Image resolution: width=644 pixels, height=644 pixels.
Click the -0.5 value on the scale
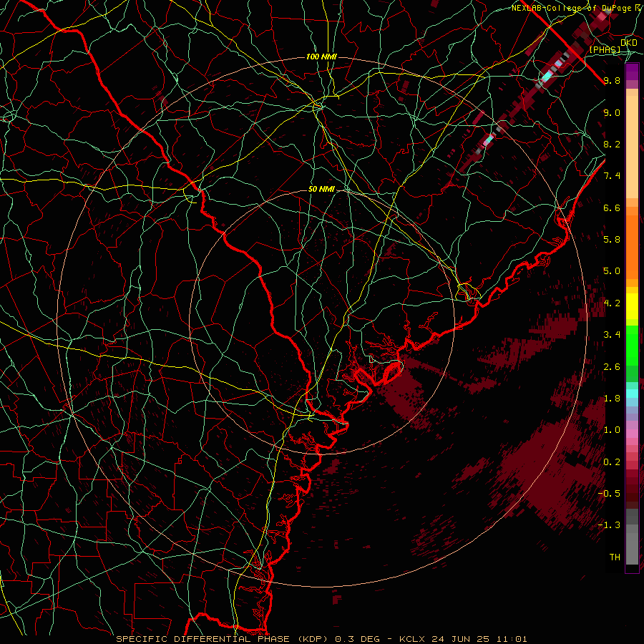coord(609,493)
